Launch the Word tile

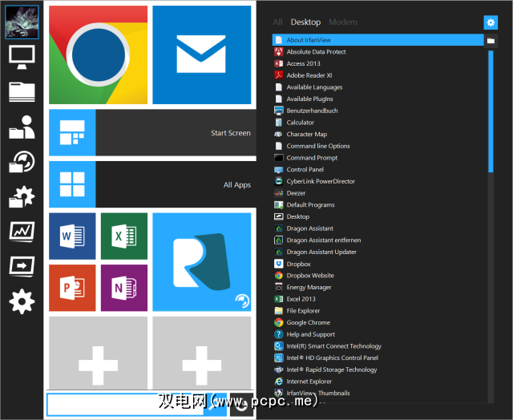pos(72,236)
